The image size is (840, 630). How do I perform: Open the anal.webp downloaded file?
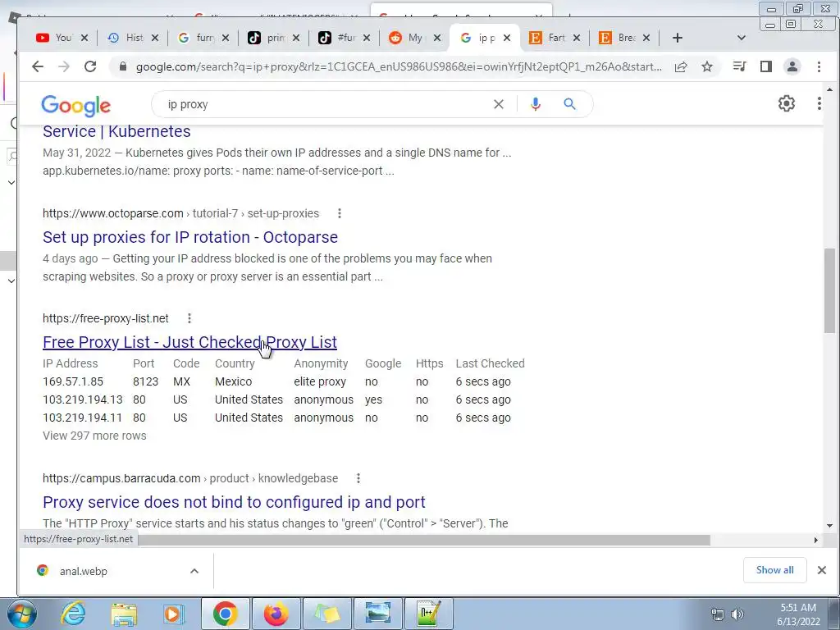coord(83,571)
